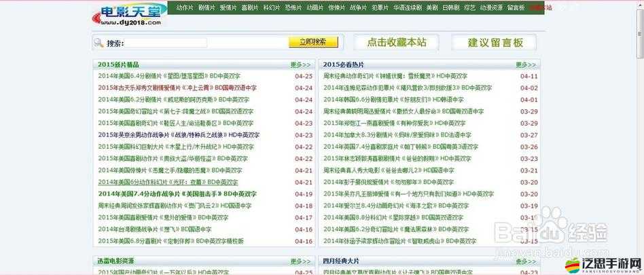Open the 《钟馗伏魔:雪妖魔灵》 movie link
Screen dimensions: 644x275
coord(395,76)
